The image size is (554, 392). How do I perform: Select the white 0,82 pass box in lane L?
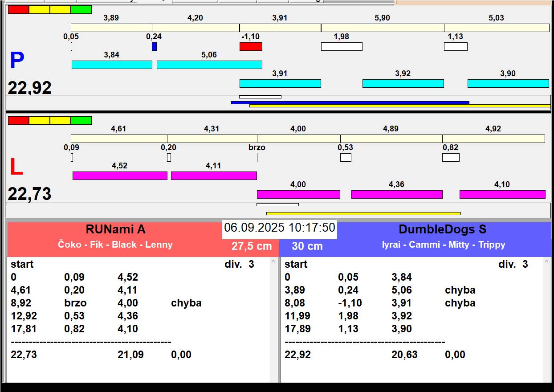pyautogui.click(x=451, y=157)
